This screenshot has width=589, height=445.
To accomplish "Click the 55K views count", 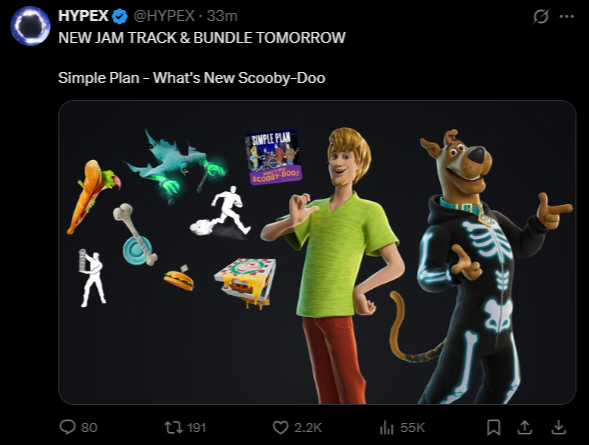I will [x=412, y=427].
